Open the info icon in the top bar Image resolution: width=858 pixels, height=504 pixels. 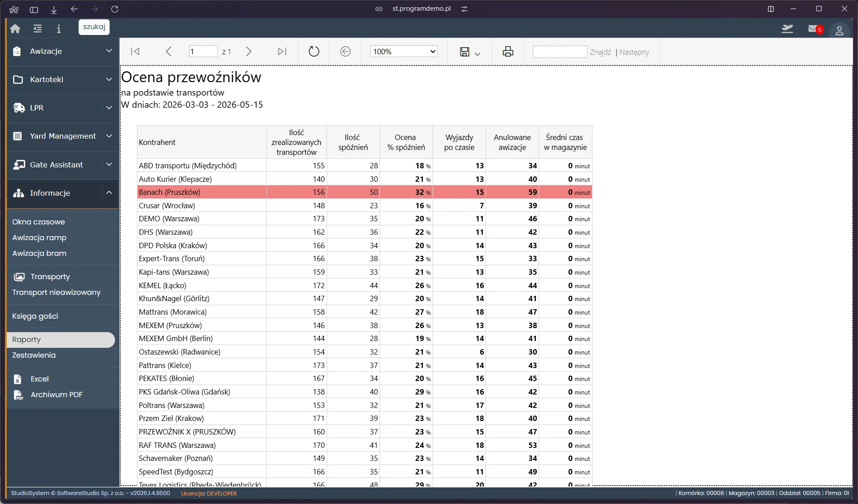tap(58, 29)
